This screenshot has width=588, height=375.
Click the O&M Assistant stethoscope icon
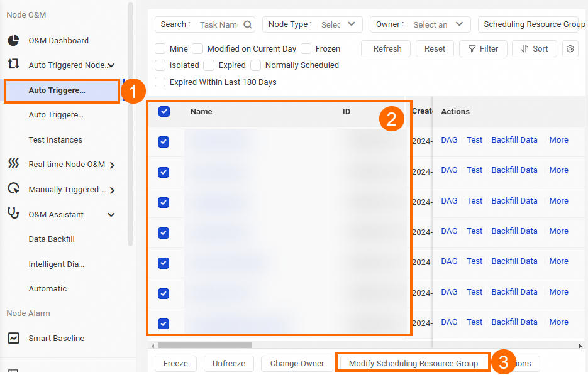click(x=13, y=213)
